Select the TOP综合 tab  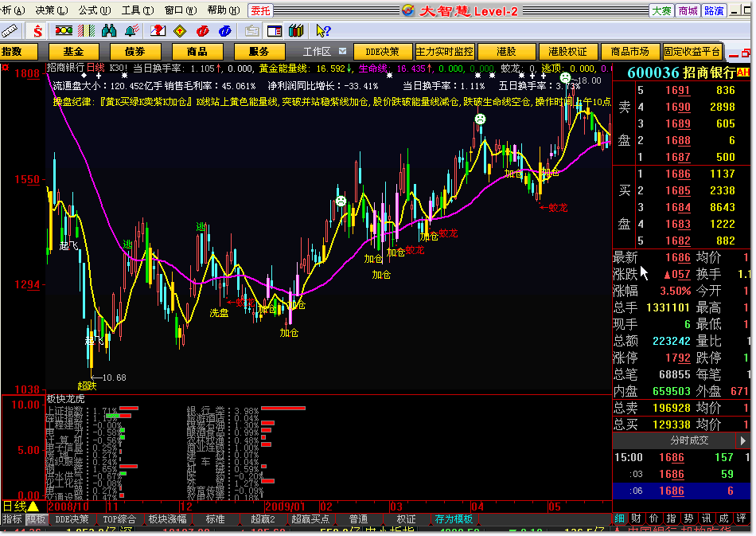pos(119,519)
